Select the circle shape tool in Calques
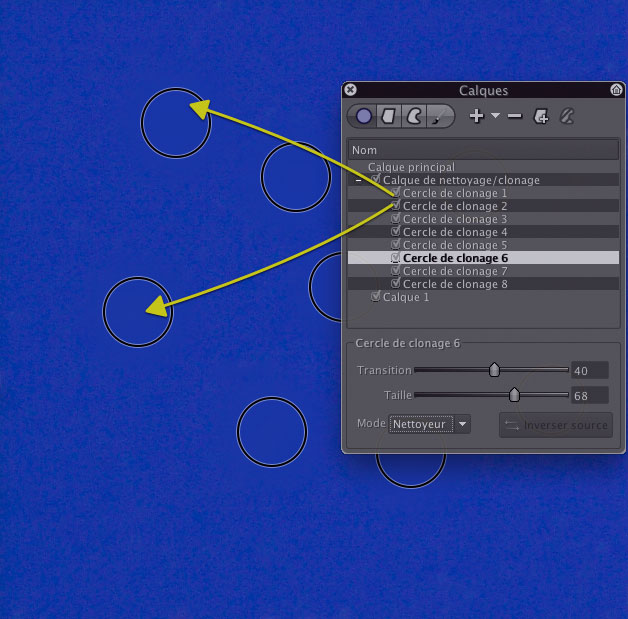This screenshot has height=619, width=628. (364, 117)
